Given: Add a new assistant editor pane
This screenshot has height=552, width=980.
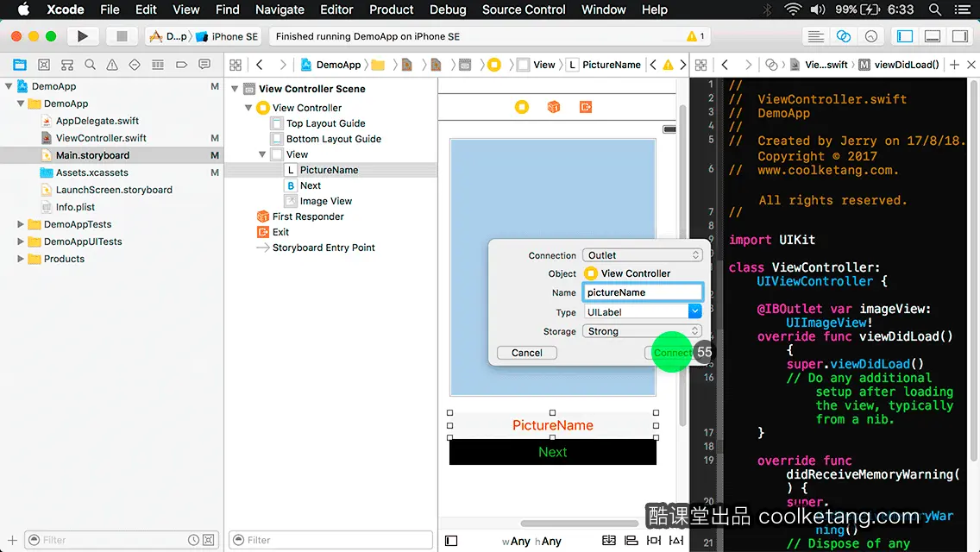Looking at the screenshot, I should [x=954, y=65].
